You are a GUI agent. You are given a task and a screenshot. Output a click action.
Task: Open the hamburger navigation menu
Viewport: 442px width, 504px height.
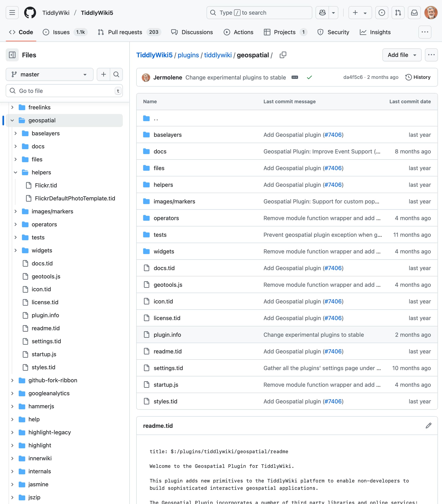(12, 13)
